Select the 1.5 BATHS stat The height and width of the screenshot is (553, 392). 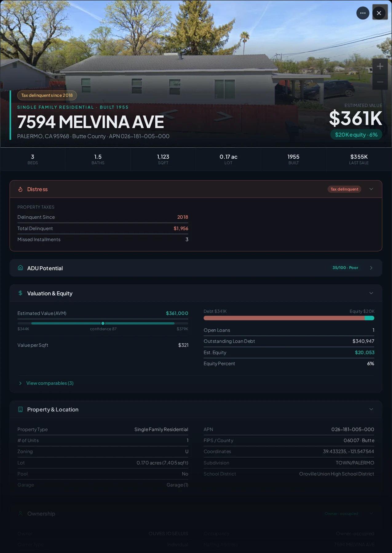(98, 159)
